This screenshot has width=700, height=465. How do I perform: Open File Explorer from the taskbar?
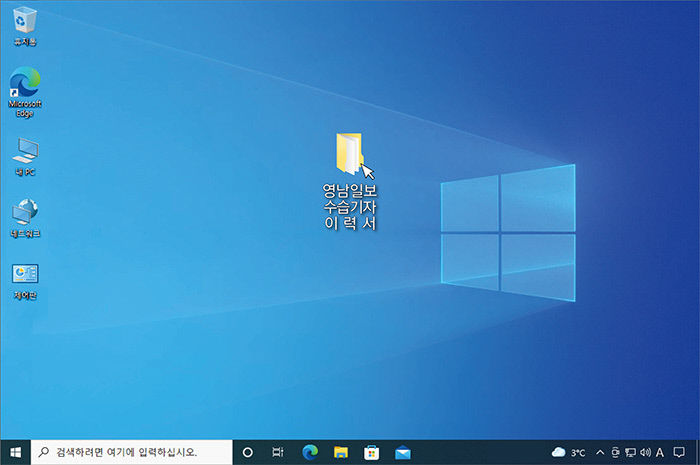click(341, 453)
